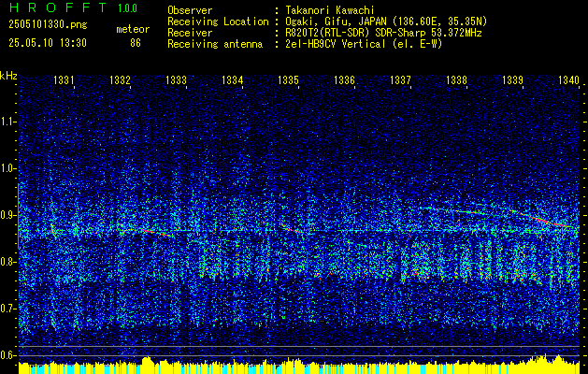
Task: Click time marker 1340
Action: [569, 79]
